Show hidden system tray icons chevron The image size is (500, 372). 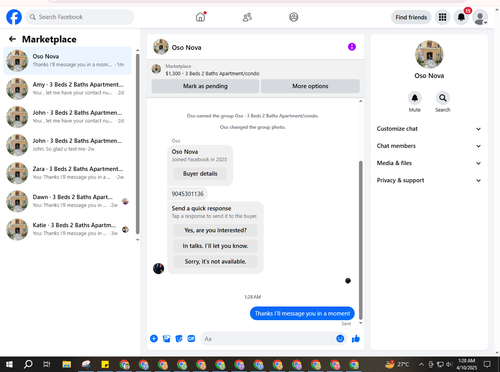[421, 364]
